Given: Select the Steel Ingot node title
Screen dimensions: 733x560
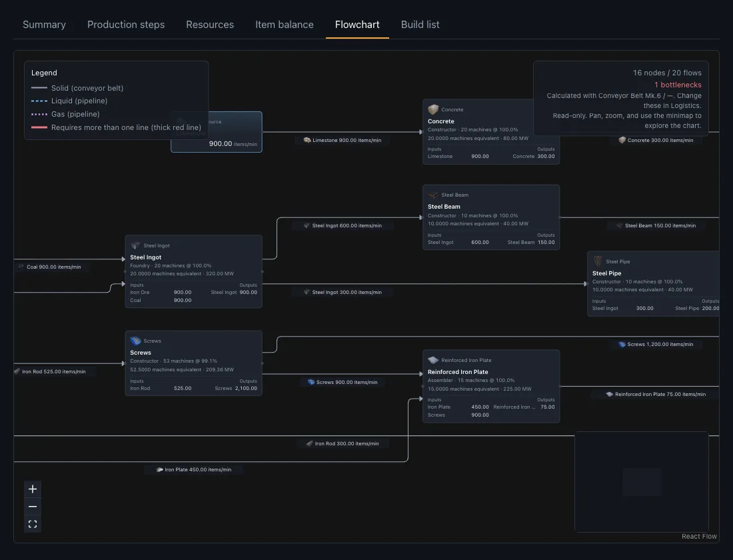Looking at the screenshot, I should tap(145, 257).
